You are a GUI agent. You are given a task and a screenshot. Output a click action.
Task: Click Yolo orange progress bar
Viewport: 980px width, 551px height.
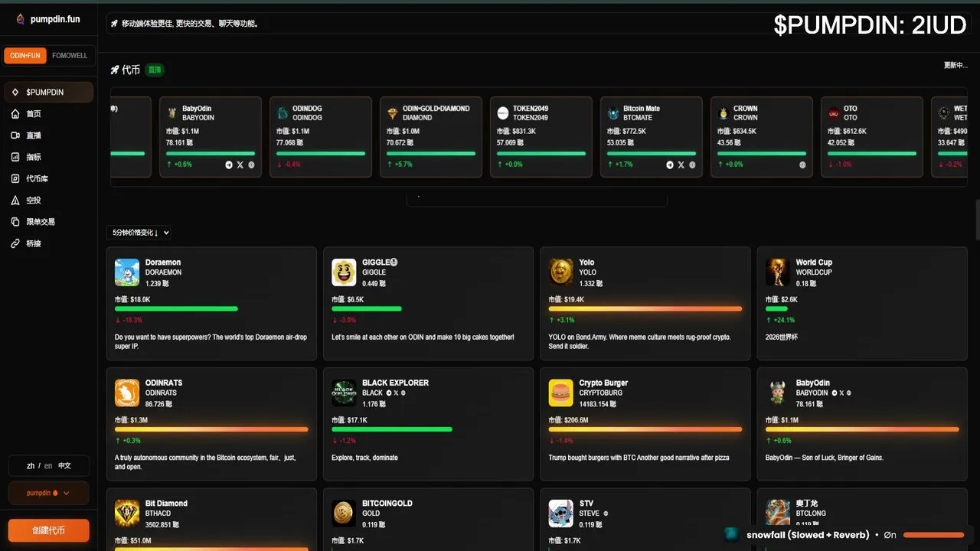coord(645,308)
